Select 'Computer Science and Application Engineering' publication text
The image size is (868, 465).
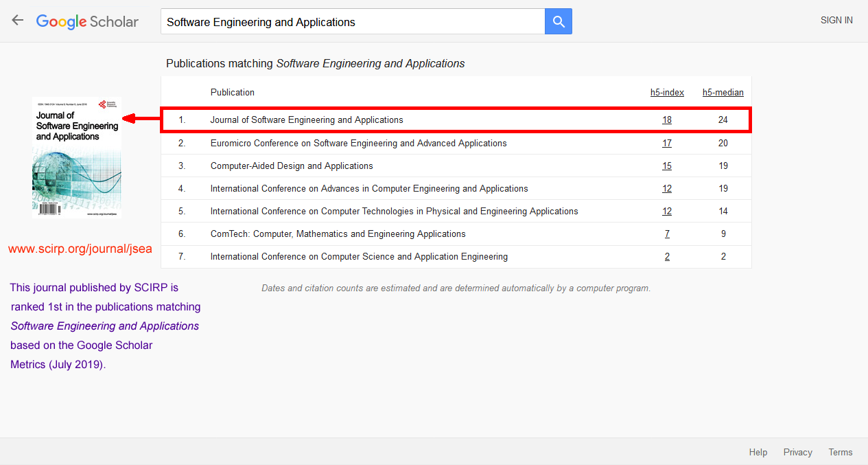point(359,257)
